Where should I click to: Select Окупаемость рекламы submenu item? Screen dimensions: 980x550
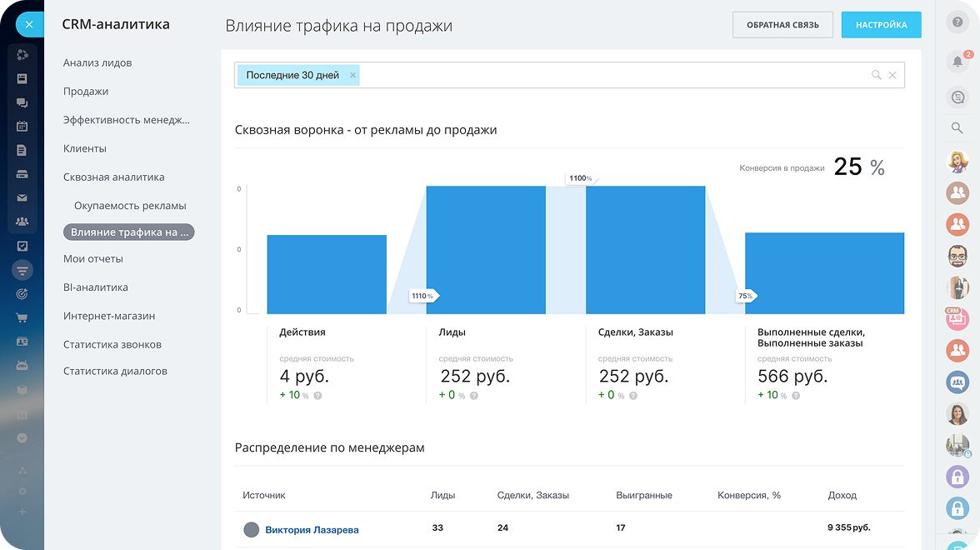click(130, 205)
